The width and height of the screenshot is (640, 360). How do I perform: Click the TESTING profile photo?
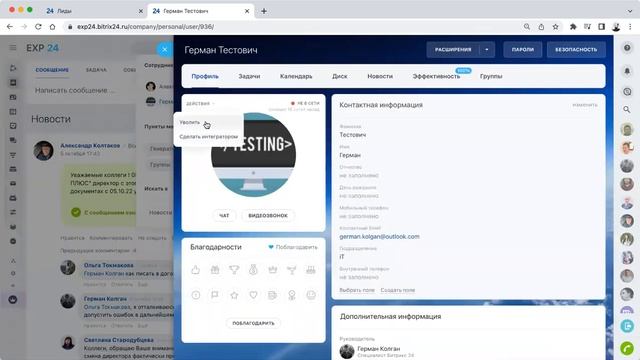click(x=253, y=155)
